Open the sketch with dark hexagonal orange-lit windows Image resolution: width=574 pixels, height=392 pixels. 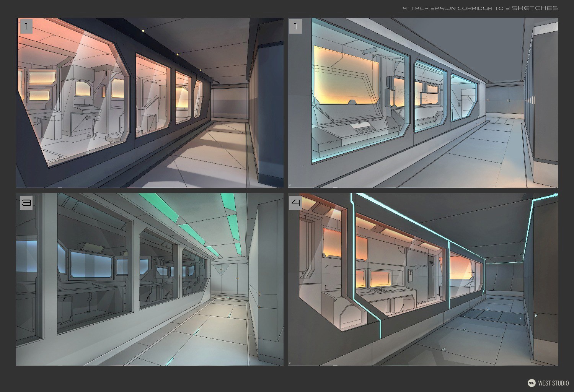pyautogui.click(x=150, y=103)
